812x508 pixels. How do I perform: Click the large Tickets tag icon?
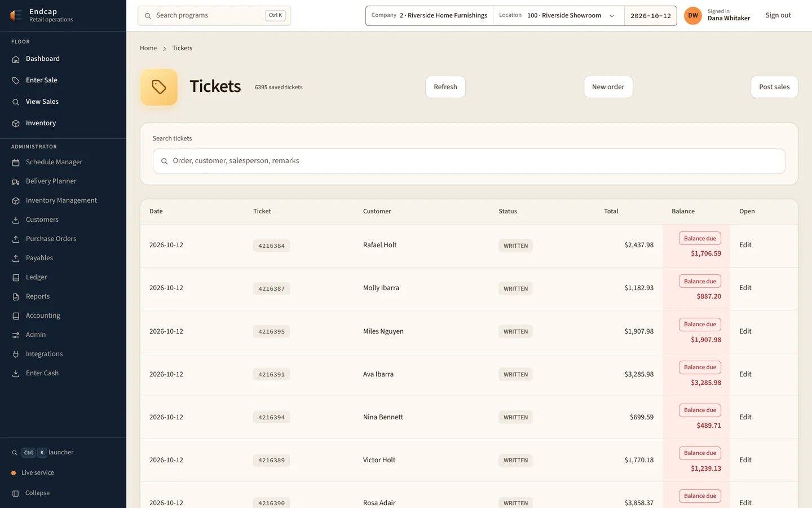(159, 87)
